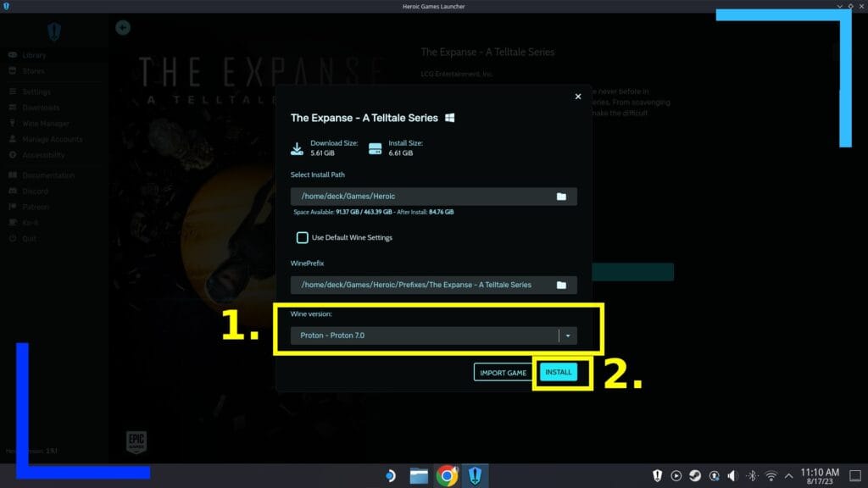
Task: Click the Windows platform icon beside the title
Action: 450,118
